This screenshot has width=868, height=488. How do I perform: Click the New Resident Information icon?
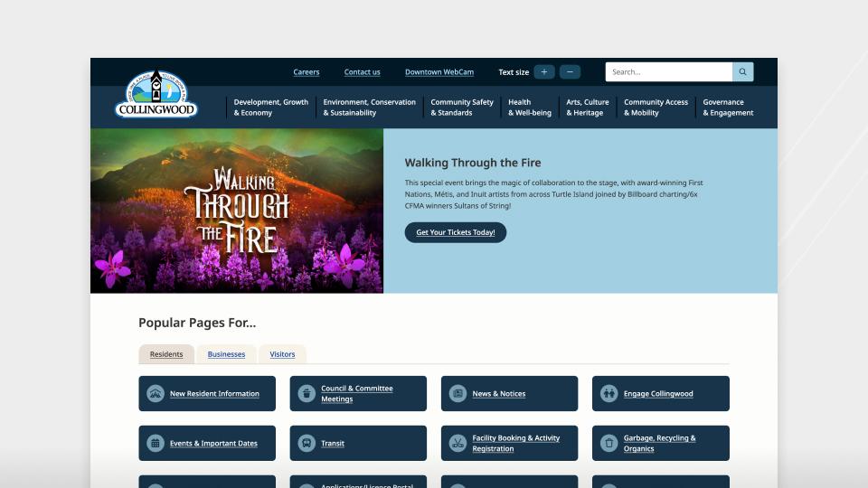click(156, 393)
